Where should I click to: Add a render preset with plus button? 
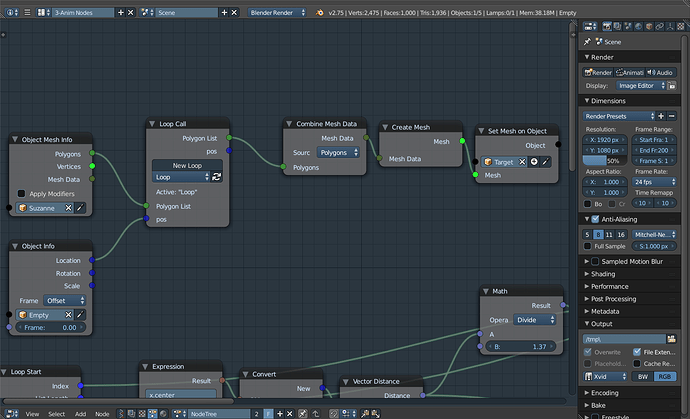tap(661, 116)
